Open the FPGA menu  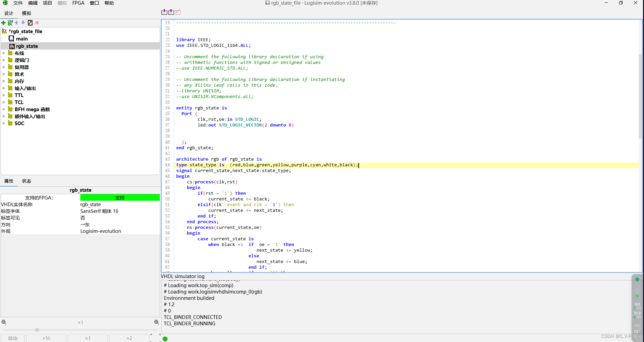(78, 3)
